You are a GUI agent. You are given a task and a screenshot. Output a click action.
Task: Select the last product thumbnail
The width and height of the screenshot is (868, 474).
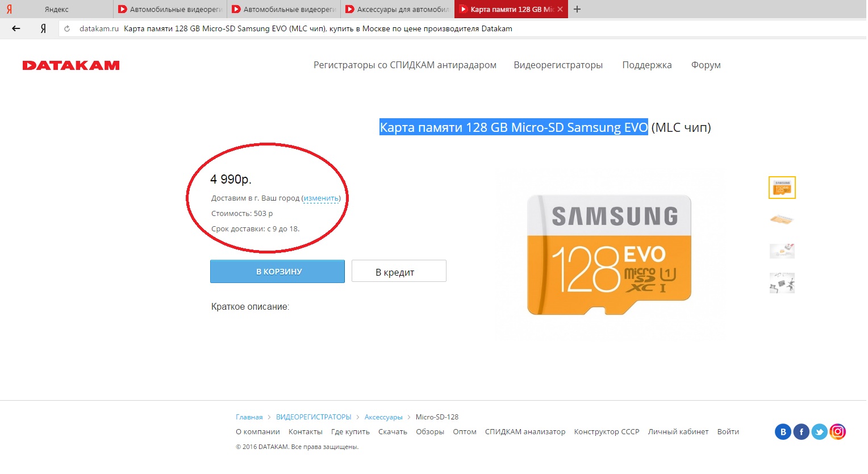point(782,282)
